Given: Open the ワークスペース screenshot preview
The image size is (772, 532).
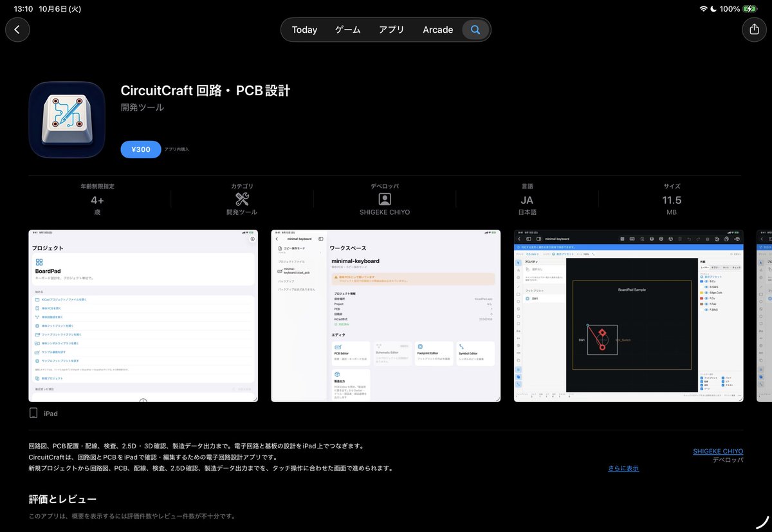Looking at the screenshot, I should 386,316.
